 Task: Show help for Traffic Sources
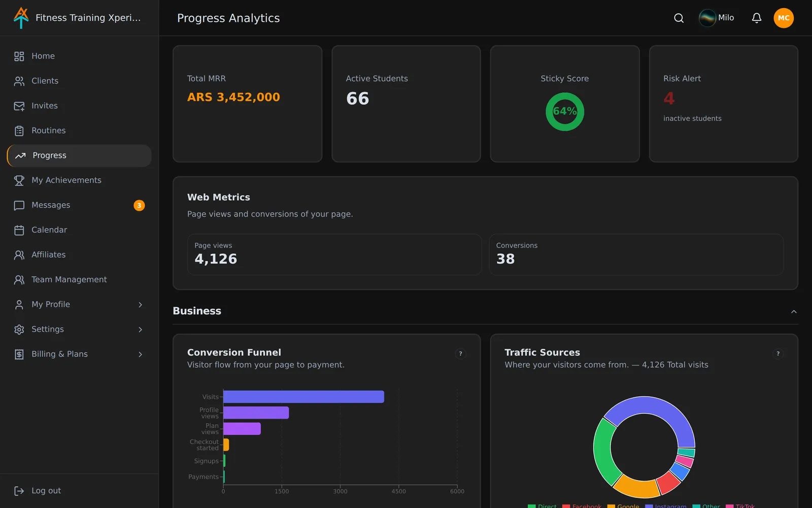[777, 354]
